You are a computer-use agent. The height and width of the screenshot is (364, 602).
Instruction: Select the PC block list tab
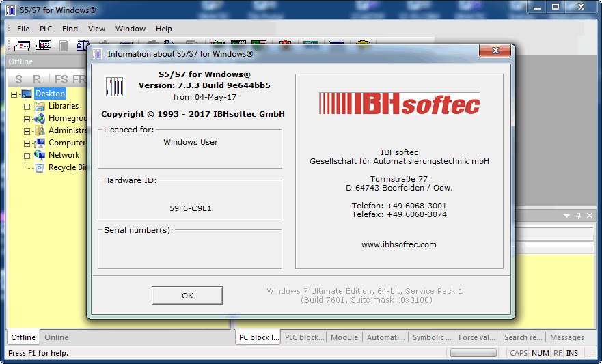[x=259, y=337]
